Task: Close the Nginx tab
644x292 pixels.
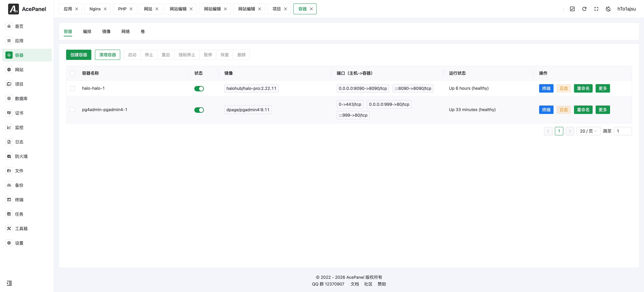Action: 105,9
